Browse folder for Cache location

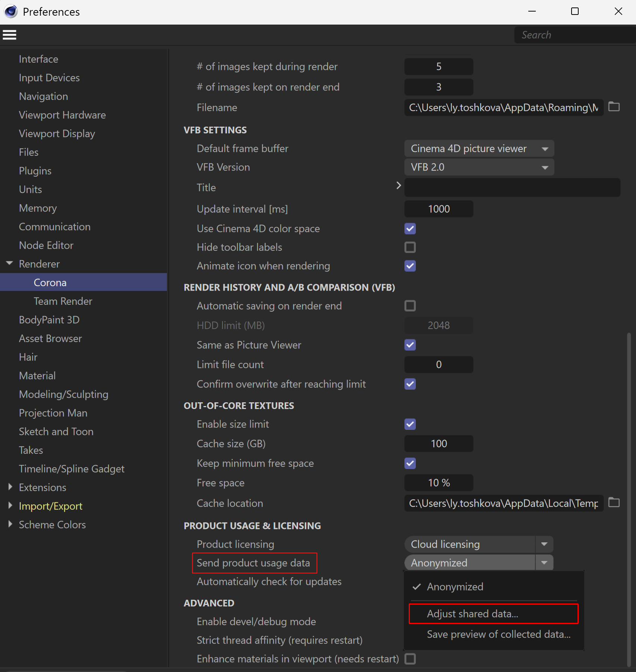click(614, 503)
